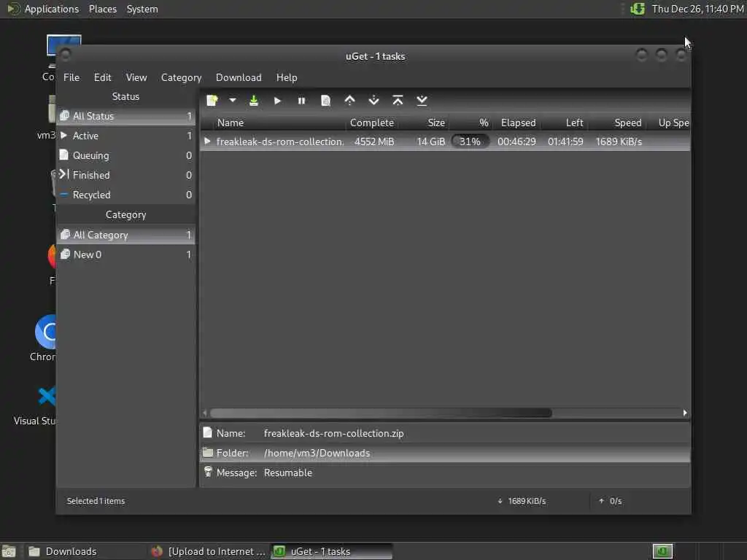This screenshot has width=747, height=560.
Task: Open the dropdown arrow beside New Download
Action: coord(233,101)
